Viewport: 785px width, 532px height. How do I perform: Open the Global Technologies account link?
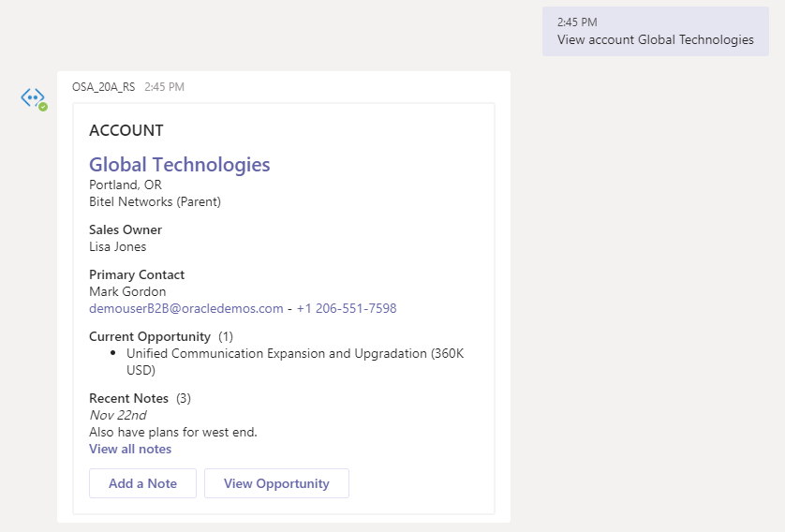click(x=179, y=165)
